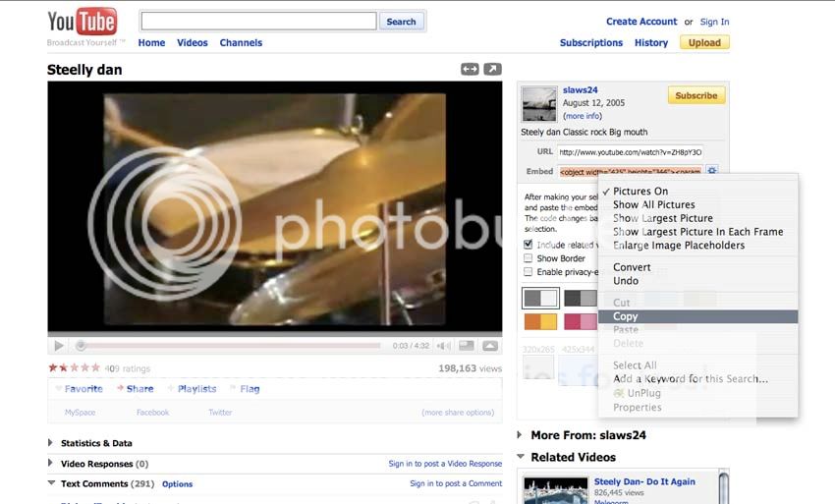The image size is (835, 504).
Task: Select orange embed color swatch
Action: coord(540,322)
